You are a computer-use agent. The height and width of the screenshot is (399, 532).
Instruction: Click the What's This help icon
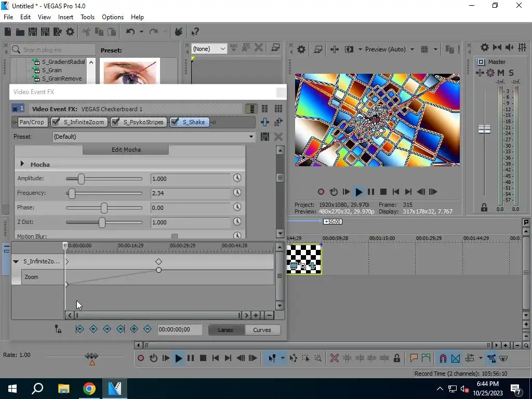click(195, 32)
